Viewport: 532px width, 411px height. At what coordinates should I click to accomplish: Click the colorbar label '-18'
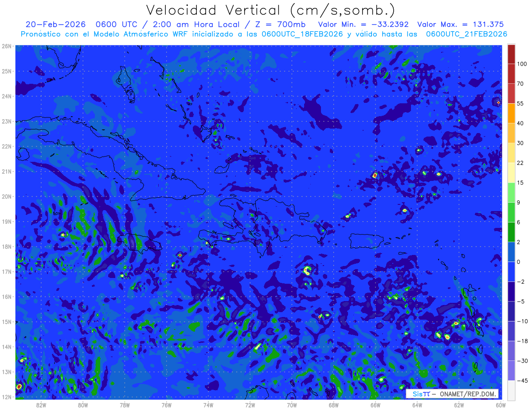522,341
